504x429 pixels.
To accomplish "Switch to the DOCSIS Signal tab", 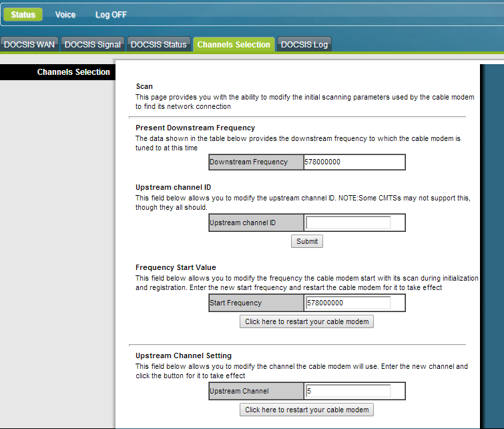I will pyautogui.click(x=93, y=45).
